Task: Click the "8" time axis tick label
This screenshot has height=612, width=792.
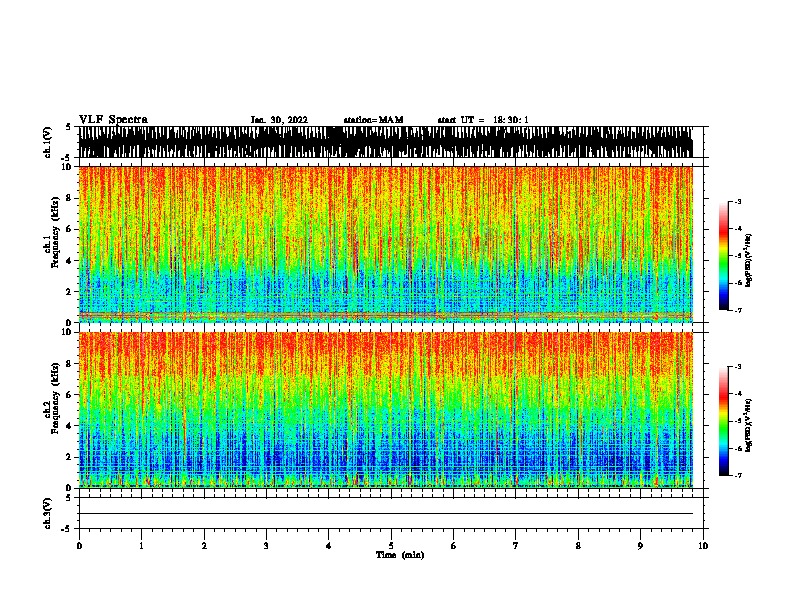Action: (578, 545)
